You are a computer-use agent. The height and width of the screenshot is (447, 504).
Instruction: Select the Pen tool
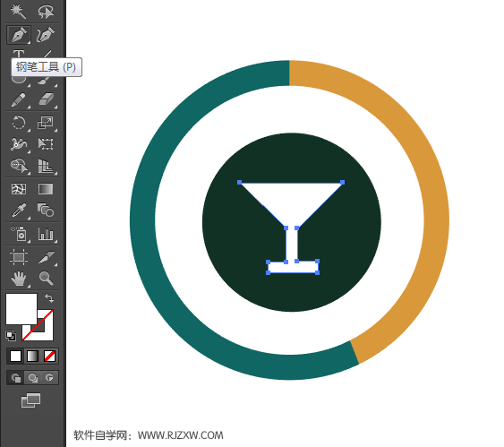pos(19,35)
